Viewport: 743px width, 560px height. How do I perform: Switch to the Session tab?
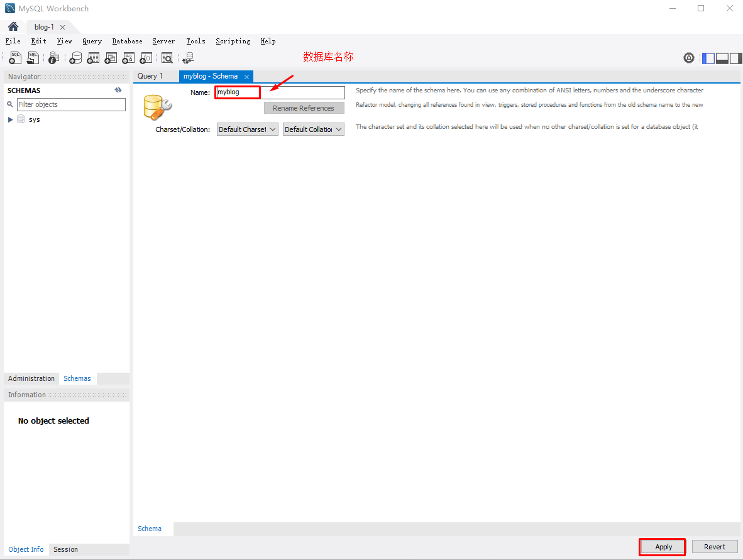coord(65,549)
